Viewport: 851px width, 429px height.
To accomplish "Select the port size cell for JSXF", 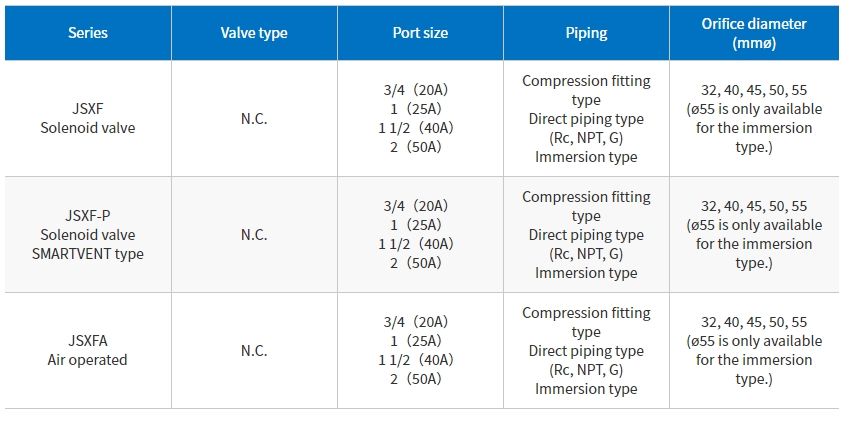I will click(x=420, y=118).
